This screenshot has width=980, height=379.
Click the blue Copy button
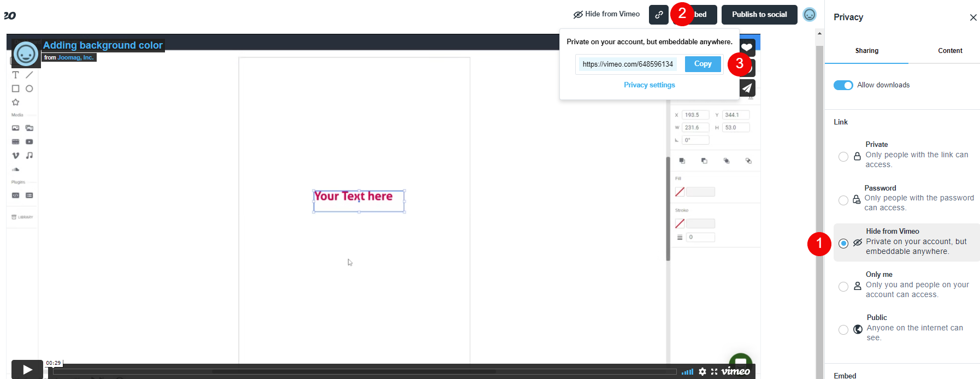coord(702,64)
